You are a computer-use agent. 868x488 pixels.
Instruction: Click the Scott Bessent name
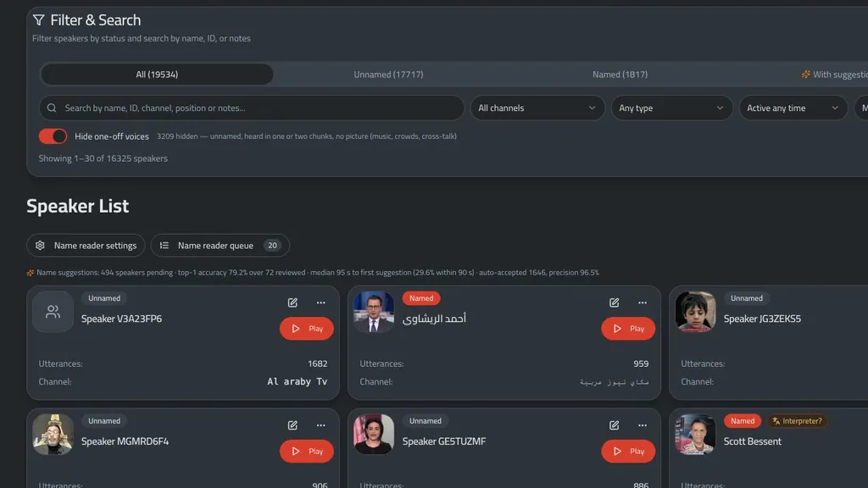(753, 441)
